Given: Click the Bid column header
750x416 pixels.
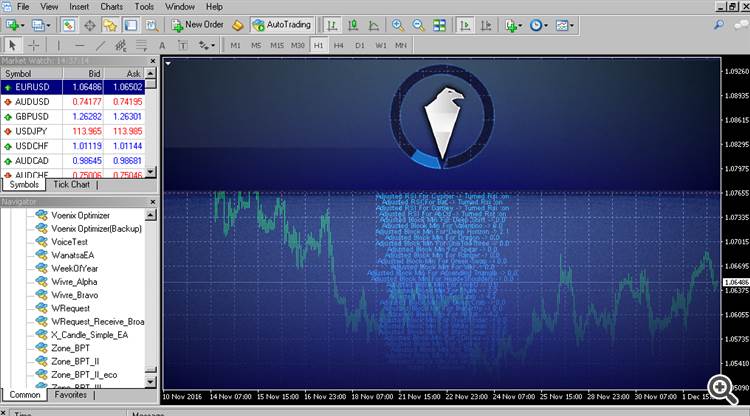Looking at the screenshot, I should click(83, 74).
